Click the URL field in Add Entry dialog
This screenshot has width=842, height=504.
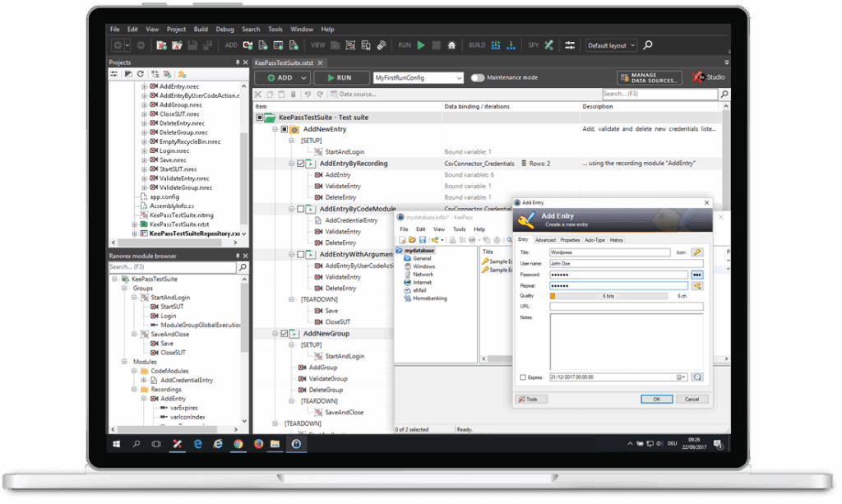[x=626, y=307]
